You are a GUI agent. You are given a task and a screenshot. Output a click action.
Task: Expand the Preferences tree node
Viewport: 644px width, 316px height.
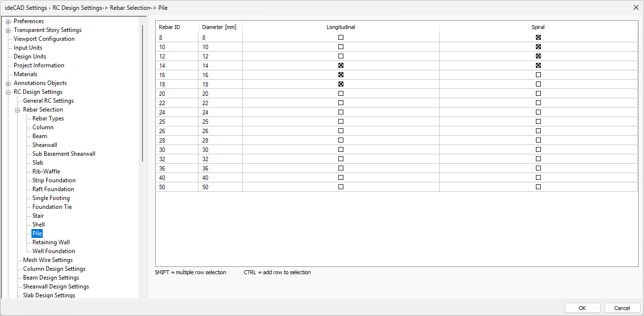click(x=8, y=22)
